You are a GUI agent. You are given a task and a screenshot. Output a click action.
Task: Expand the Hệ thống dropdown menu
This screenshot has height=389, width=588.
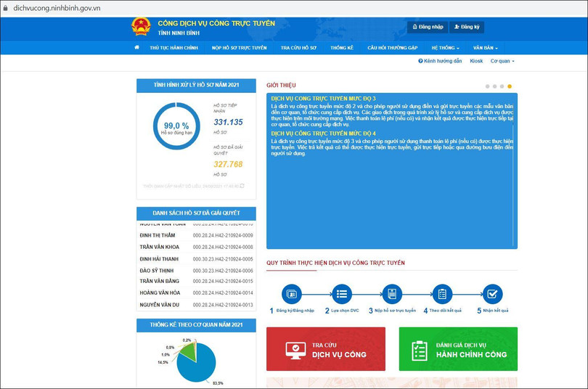[445, 48]
